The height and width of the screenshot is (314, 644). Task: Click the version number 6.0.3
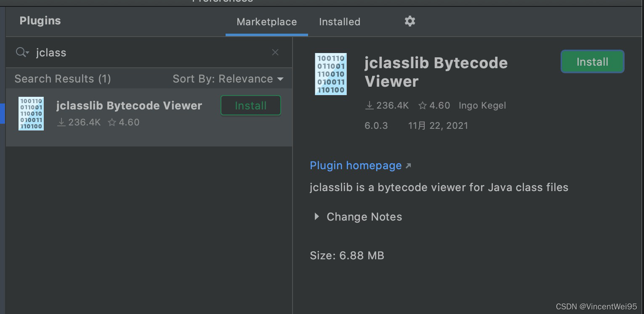click(376, 125)
